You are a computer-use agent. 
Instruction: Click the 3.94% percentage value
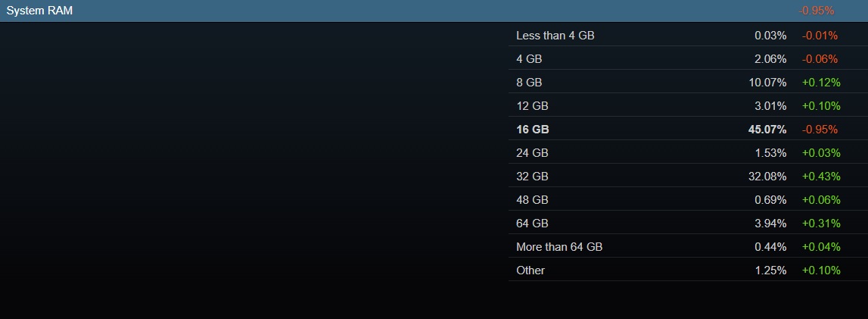[x=770, y=224]
